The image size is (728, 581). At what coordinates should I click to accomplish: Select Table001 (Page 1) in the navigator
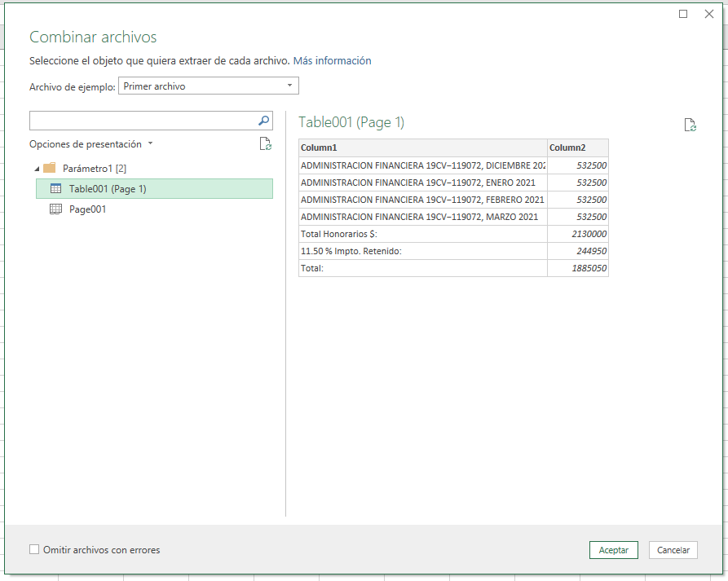coord(108,188)
